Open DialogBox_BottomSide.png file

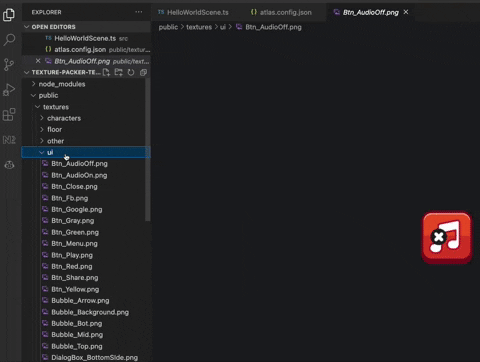[86, 358]
